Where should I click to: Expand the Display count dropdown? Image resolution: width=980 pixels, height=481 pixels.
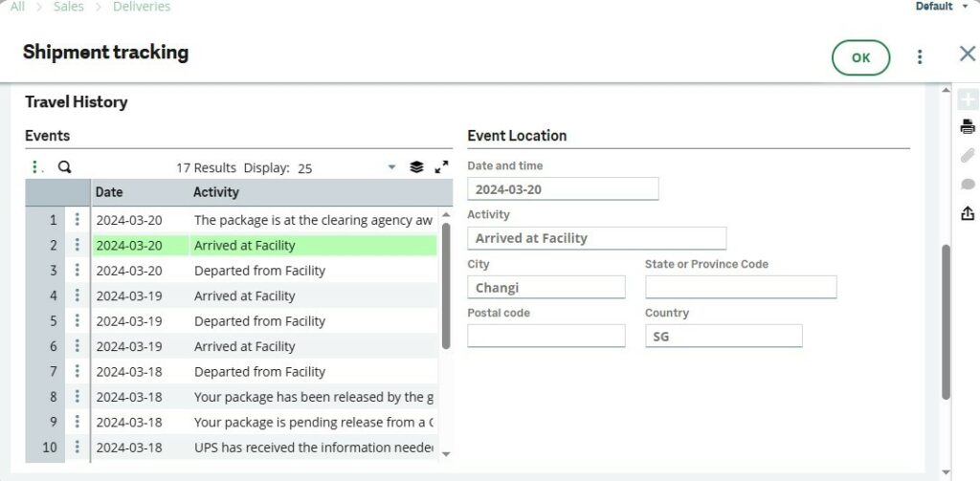[391, 167]
